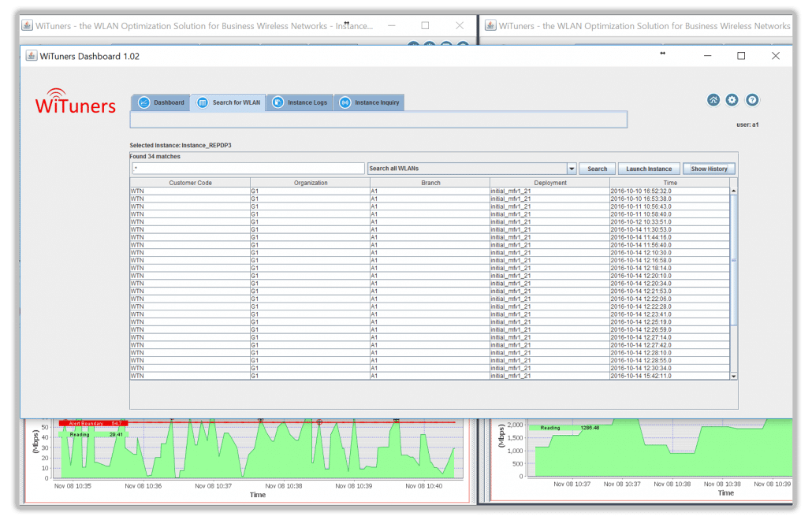The image size is (812, 520).
Task: Select the row timed 2016-10-14 12:23:41.0
Action: click(x=430, y=314)
